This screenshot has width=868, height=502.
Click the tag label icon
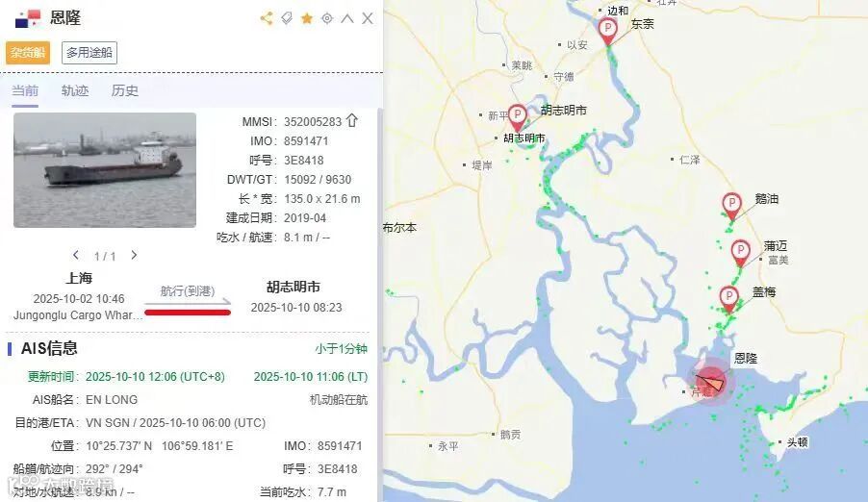coord(287,18)
